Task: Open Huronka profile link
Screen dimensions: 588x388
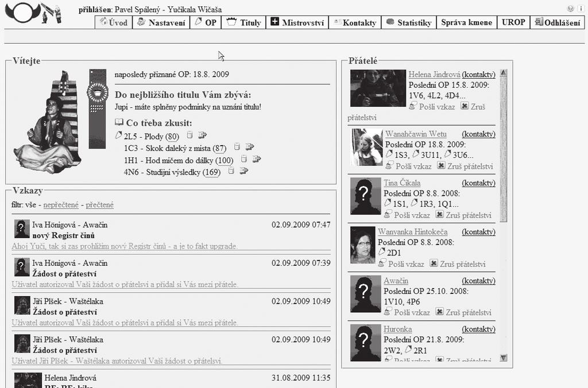Action: coord(397,329)
